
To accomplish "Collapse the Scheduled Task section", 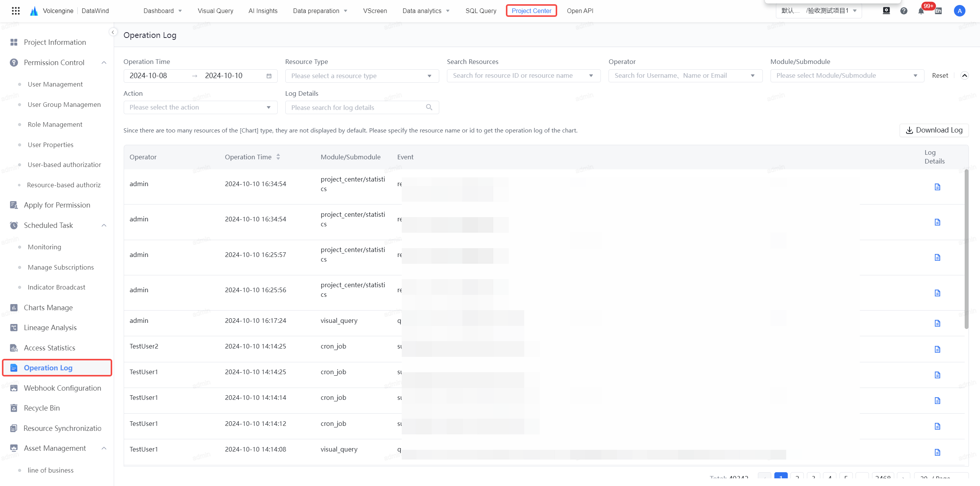I will click(x=104, y=225).
